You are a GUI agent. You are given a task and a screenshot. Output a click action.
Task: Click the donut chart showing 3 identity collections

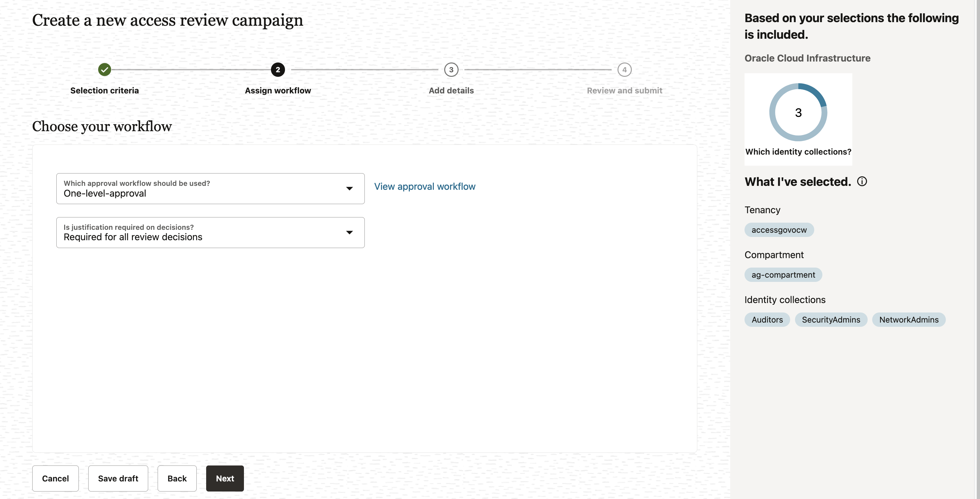798,112
